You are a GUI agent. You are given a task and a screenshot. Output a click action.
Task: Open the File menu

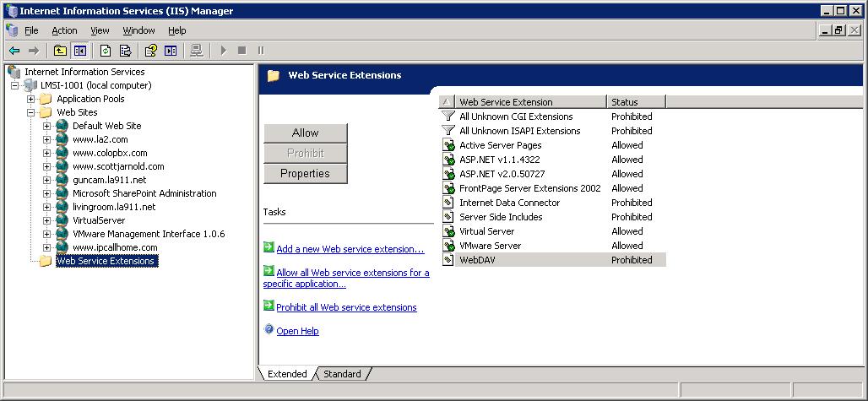31,30
